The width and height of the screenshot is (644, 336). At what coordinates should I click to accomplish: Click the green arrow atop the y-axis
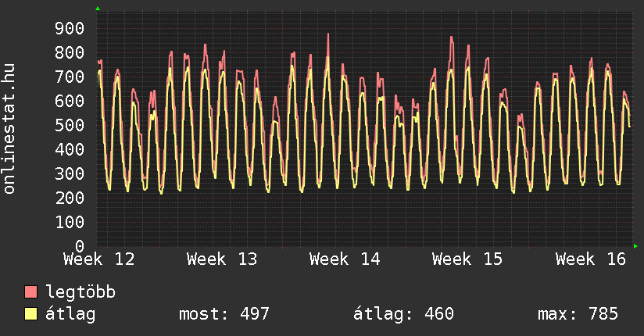(98, 9)
